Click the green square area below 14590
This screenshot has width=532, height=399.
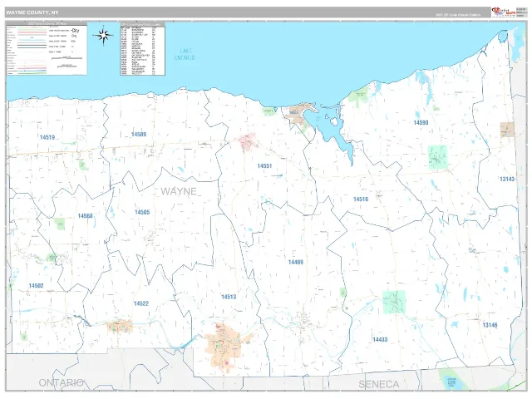[x=438, y=157]
